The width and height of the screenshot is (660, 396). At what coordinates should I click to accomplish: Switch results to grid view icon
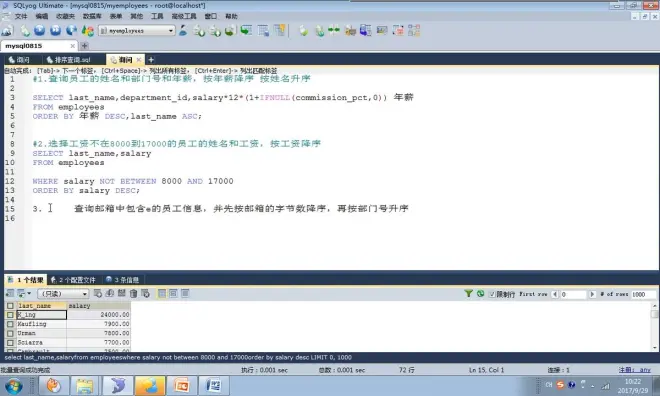[162, 294]
